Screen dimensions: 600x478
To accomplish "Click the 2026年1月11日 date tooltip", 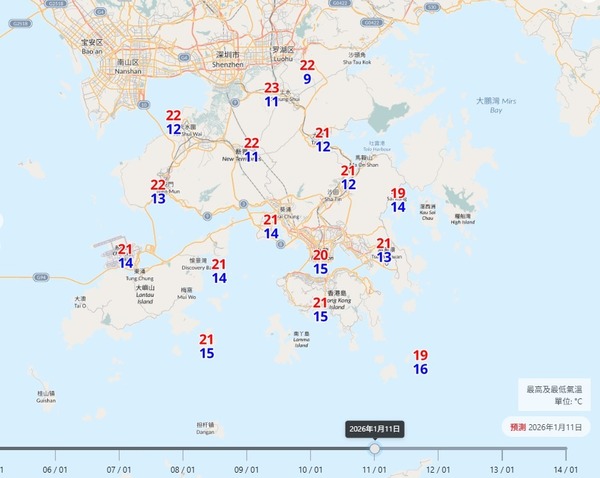I will 374,428.
